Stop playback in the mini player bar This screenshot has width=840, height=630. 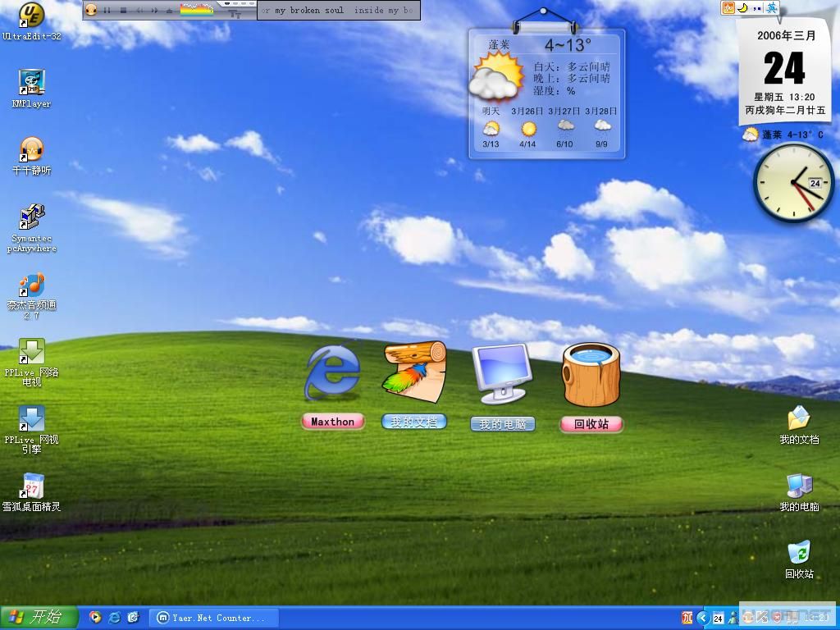click(x=123, y=10)
